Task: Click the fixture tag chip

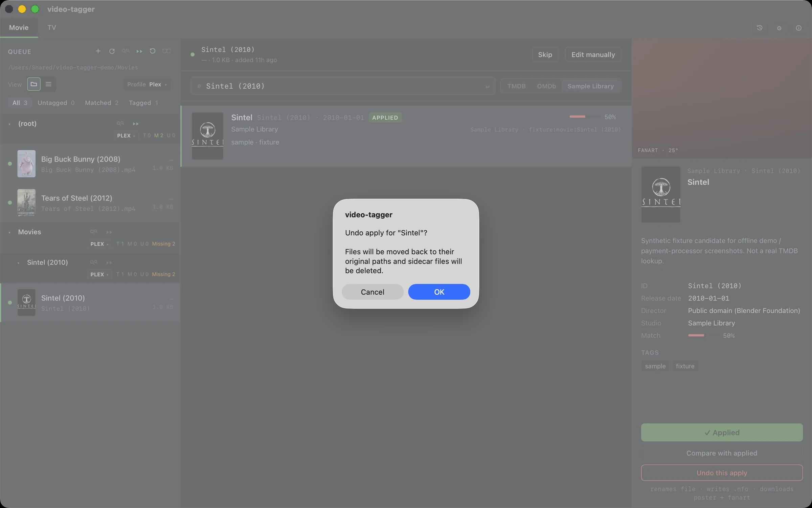Action: [685, 366]
